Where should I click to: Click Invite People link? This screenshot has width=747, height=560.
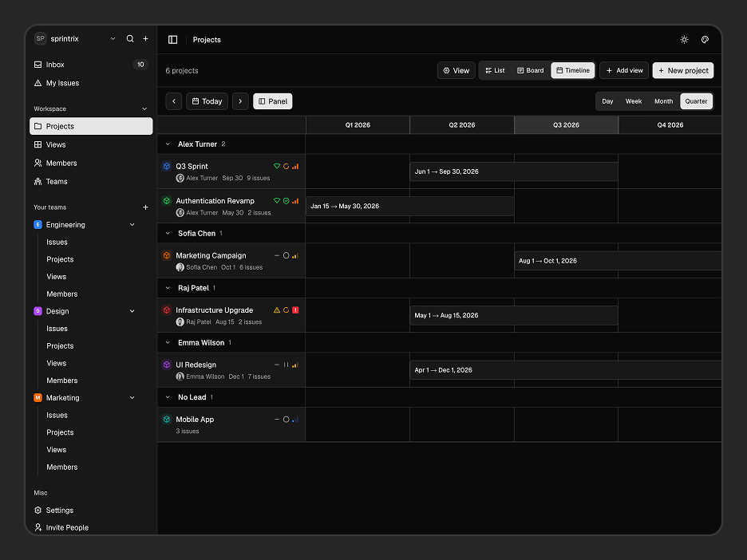(x=91, y=527)
